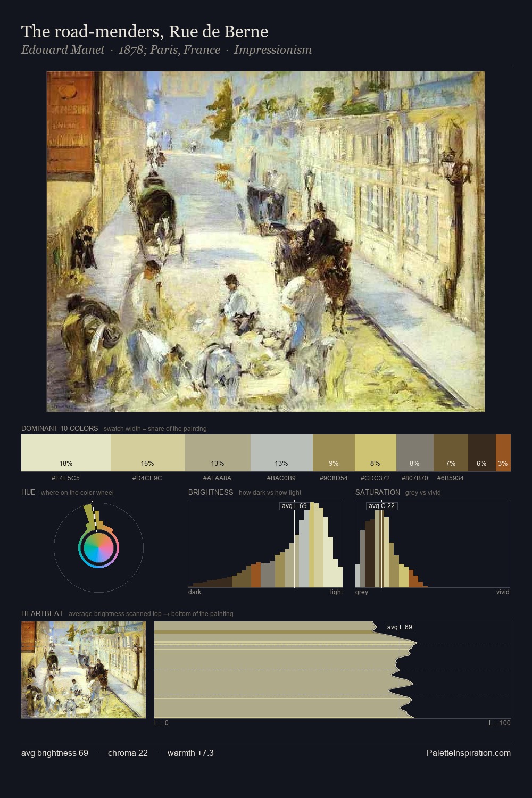Click the 'avg L 69' label in Brightness
This screenshot has height=798, width=532.
294,506
